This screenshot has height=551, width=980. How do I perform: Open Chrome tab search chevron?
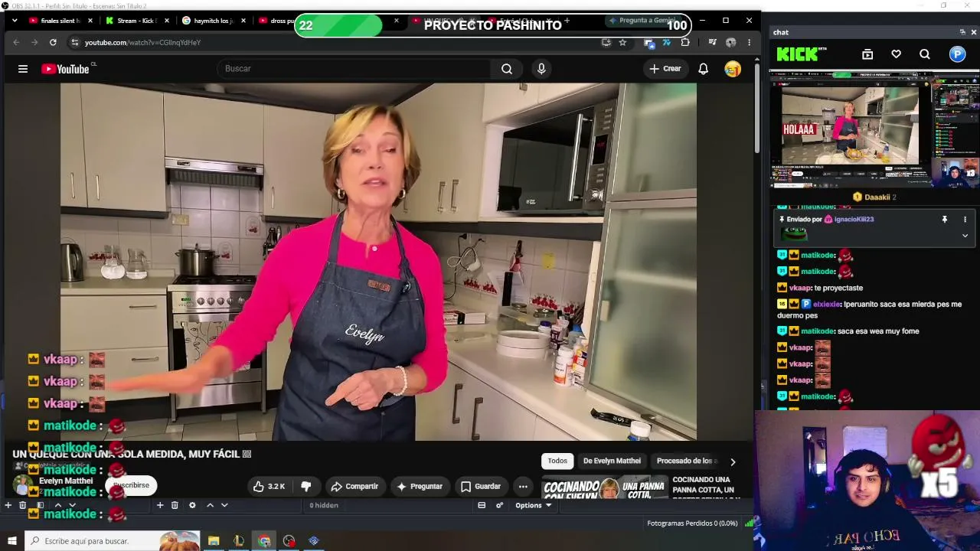15,21
